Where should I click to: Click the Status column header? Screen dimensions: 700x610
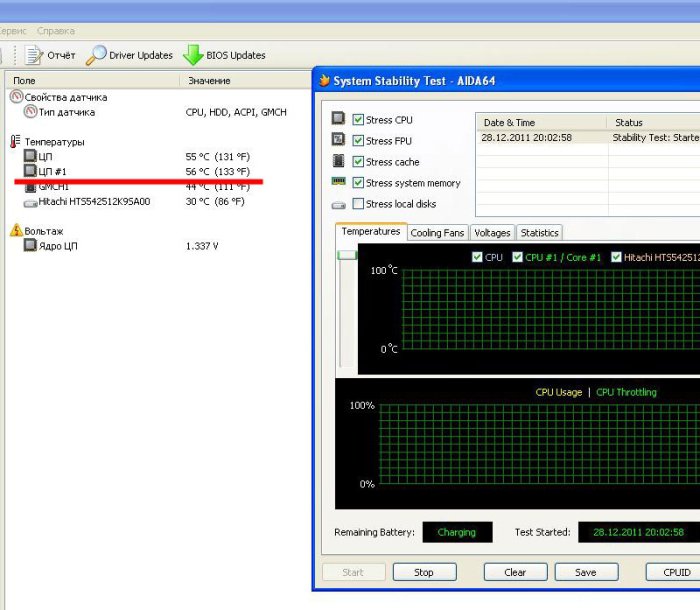pyautogui.click(x=654, y=122)
